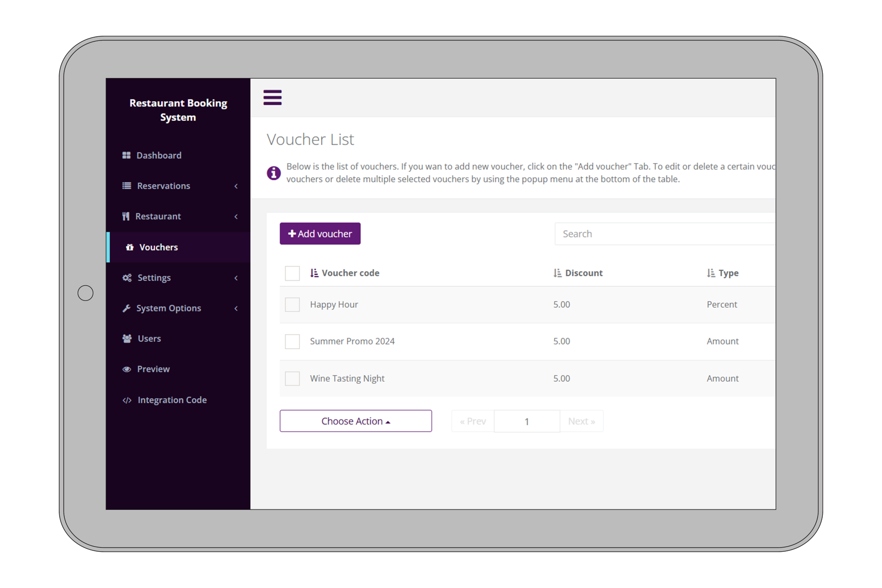Click the Dashboard grid icon
Viewport: 882px width, 588px height.
tap(126, 155)
